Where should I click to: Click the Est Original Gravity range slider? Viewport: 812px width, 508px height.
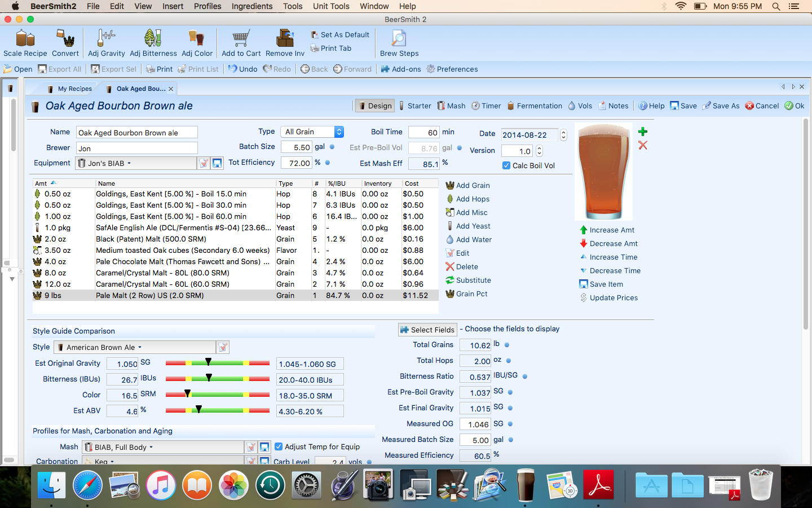[218, 363]
